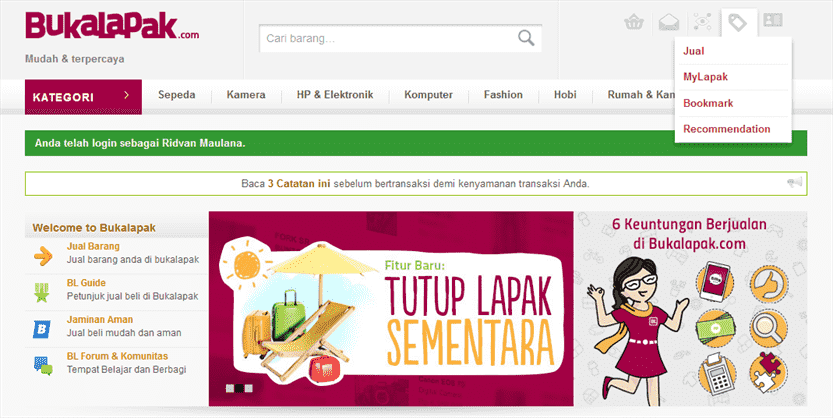The height and width of the screenshot is (418, 833).
Task: Open the envelope messages icon
Action: pos(668,22)
